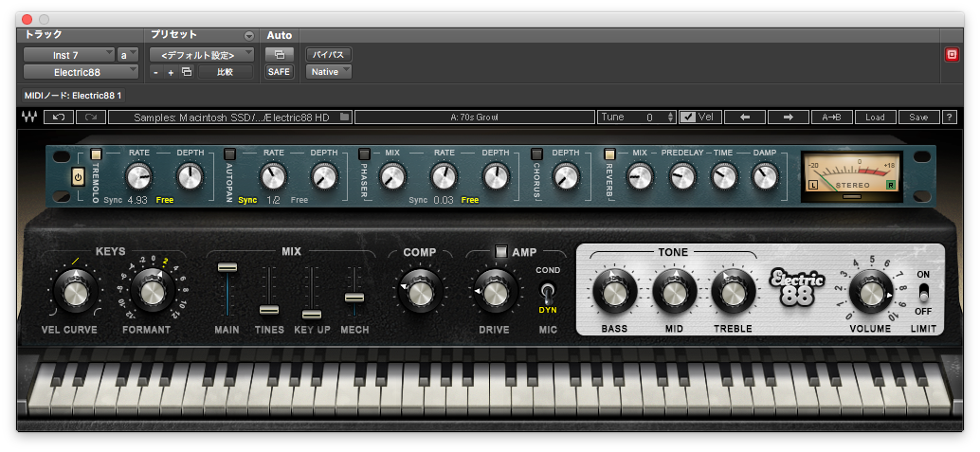Image resolution: width=980 pixels, height=452 pixels.
Task: Click the Save button
Action: [x=918, y=117]
